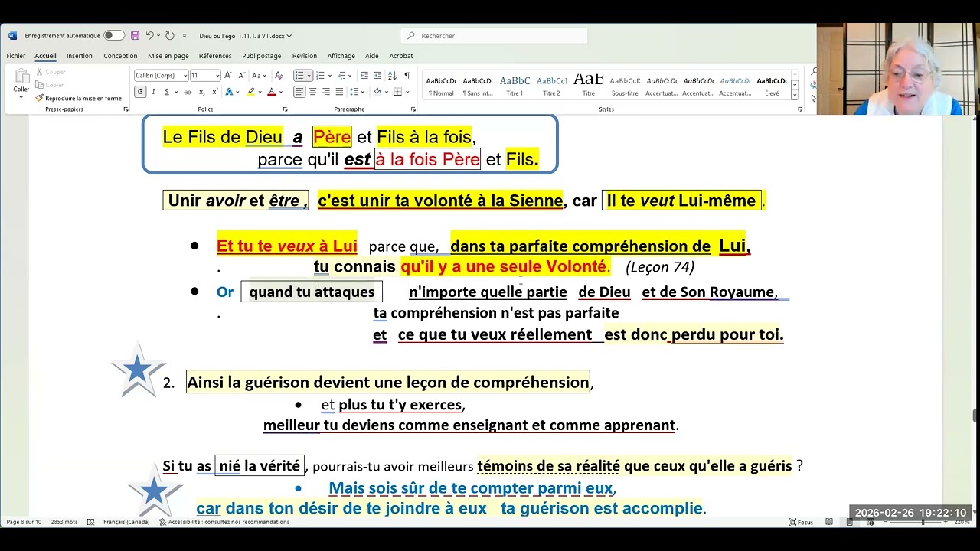
Task: Click the purple Save disk icon
Action: click(x=135, y=35)
